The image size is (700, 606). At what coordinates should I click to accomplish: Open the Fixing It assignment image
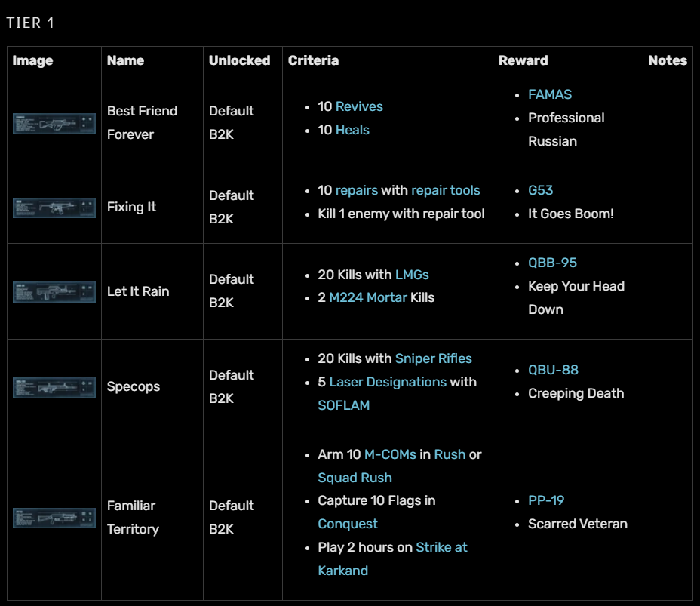click(54, 208)
